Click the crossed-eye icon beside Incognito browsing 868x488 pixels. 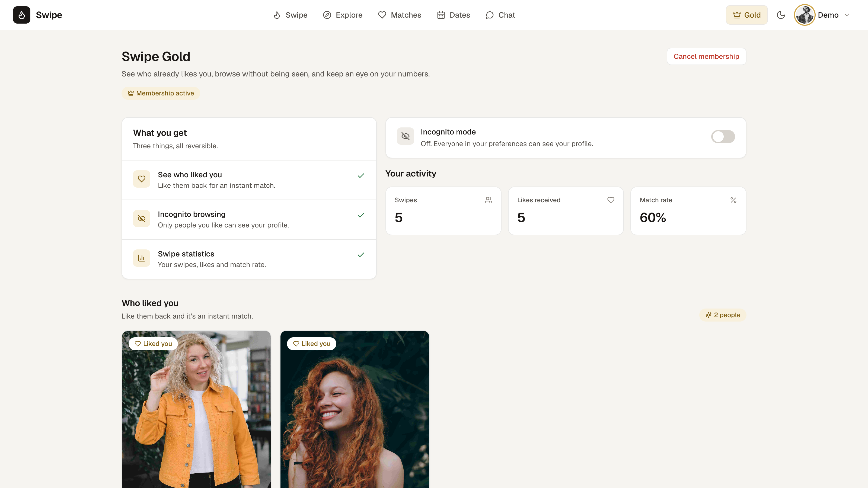[142, 219]
